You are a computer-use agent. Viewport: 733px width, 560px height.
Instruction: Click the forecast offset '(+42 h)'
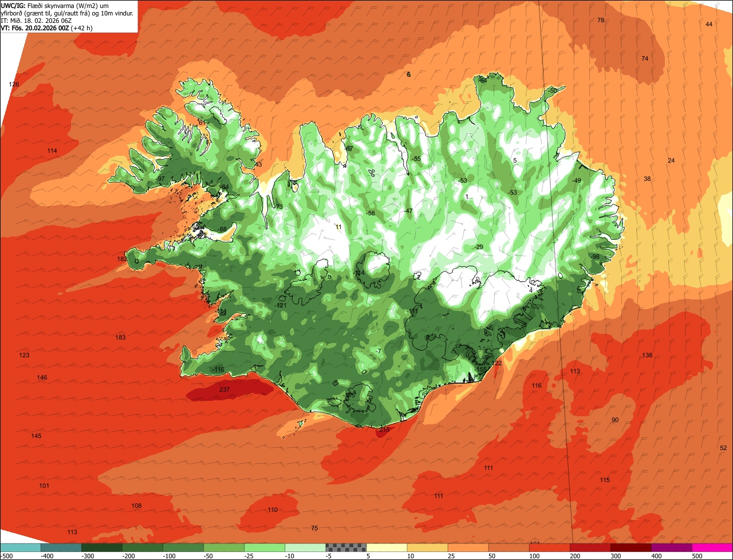(x=82, y=28)
